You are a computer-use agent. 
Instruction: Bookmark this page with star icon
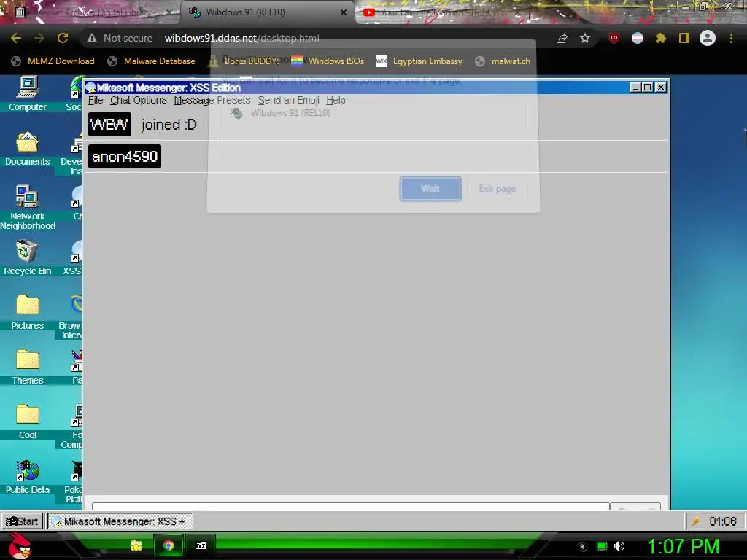pos(585,38)
